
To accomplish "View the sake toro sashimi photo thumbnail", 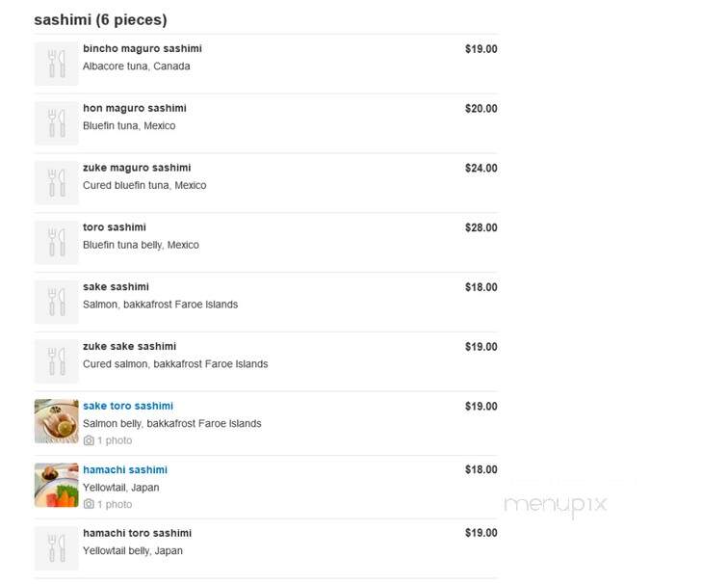I will (56, 421).
